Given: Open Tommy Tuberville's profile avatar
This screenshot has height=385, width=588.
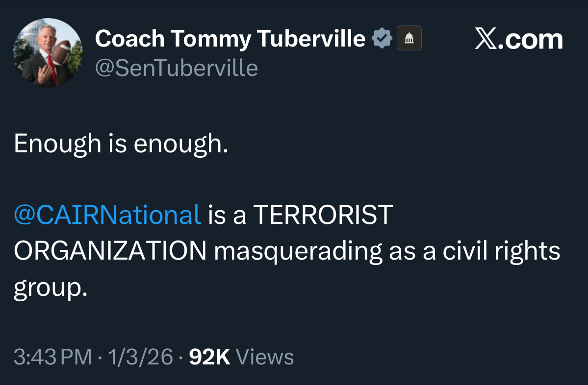Looking at the screenshot, I should [48, 53].
